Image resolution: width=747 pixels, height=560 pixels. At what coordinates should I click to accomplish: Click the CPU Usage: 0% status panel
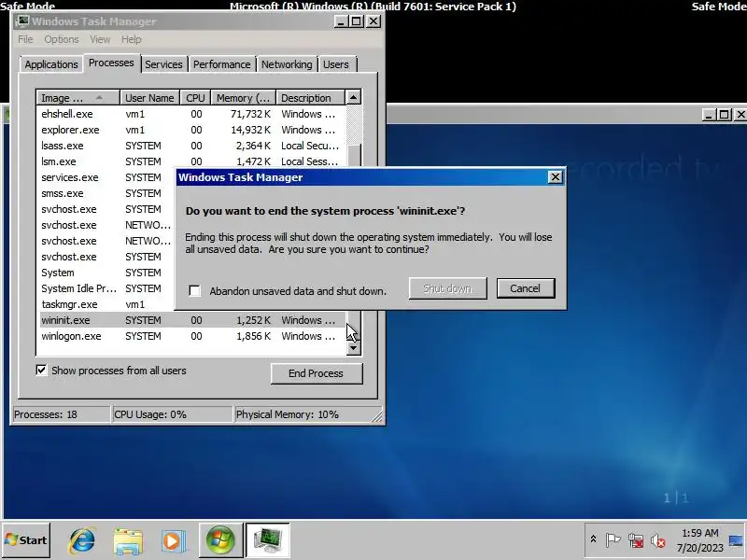click(x=173, y=414)
